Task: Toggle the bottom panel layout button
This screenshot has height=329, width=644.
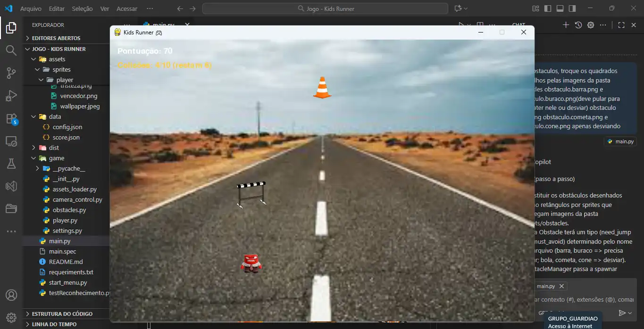Action: click(560, 8)
